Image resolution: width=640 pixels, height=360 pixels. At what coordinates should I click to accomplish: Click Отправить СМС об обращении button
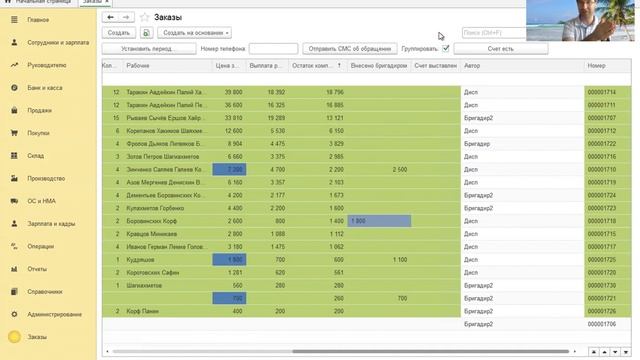350,49
